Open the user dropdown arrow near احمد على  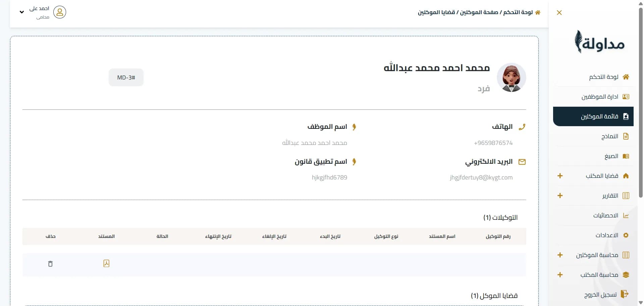(x=22, y=12)
